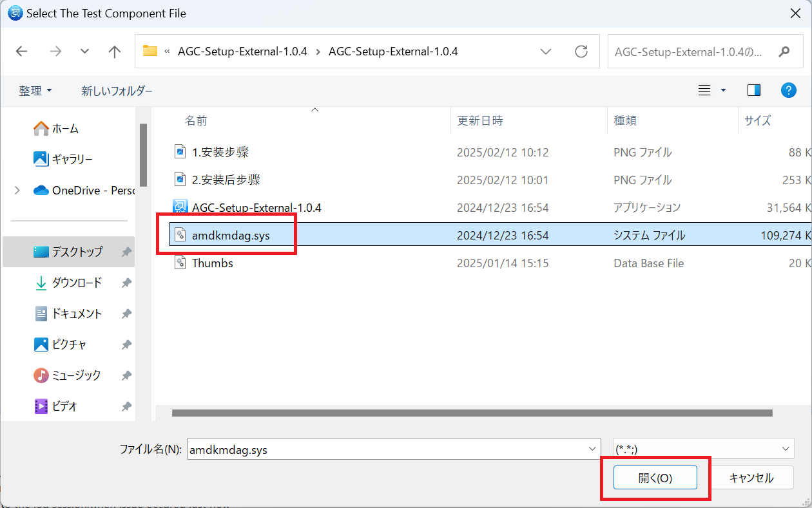Select the Thumbs database file

pos(212,263)
